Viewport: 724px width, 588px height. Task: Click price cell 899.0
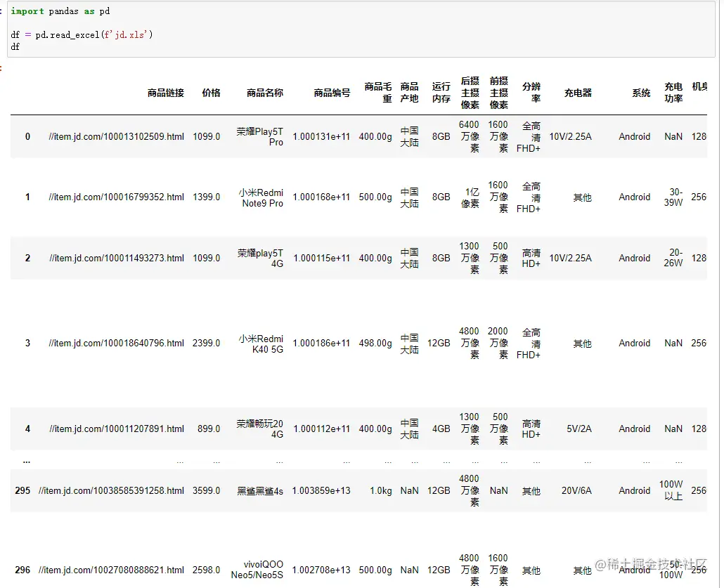click(x=209, y=429)
